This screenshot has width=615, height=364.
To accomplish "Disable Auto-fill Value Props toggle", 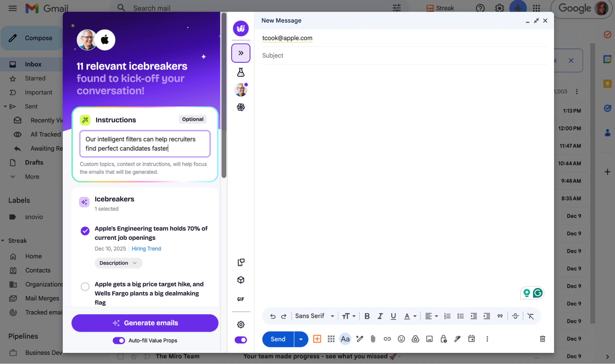I will click(119, 340).
